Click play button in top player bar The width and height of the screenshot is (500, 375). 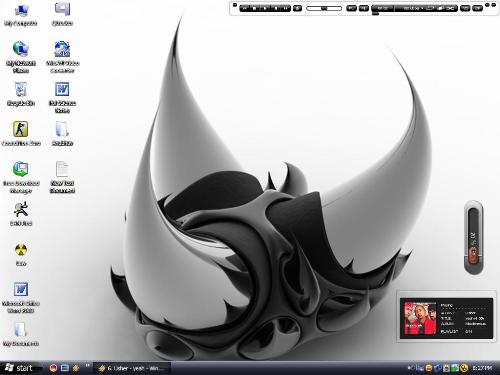click(x=265, y=8)
